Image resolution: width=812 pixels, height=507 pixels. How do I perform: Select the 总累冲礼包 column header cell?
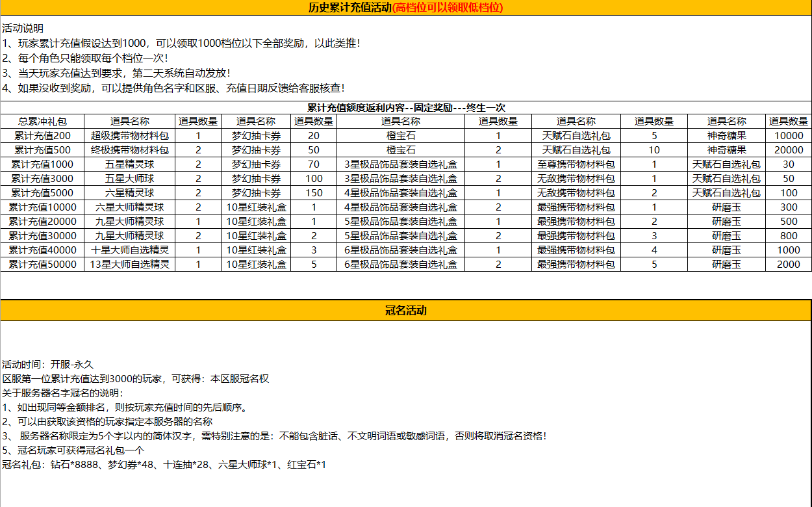click(42, 122)
